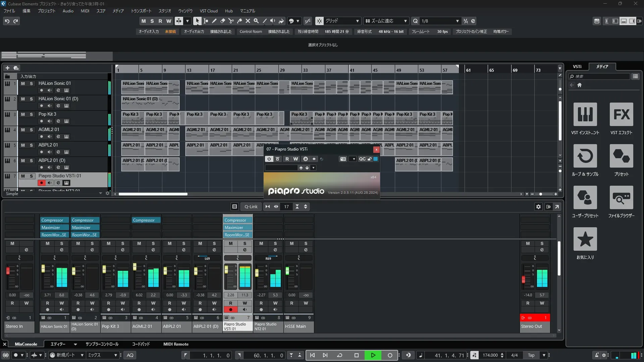Image resolution: width=644 pixels, height=362 pixels.
Task: Click the Q-Link button in MixConsole
Action: tap(251, 206)
